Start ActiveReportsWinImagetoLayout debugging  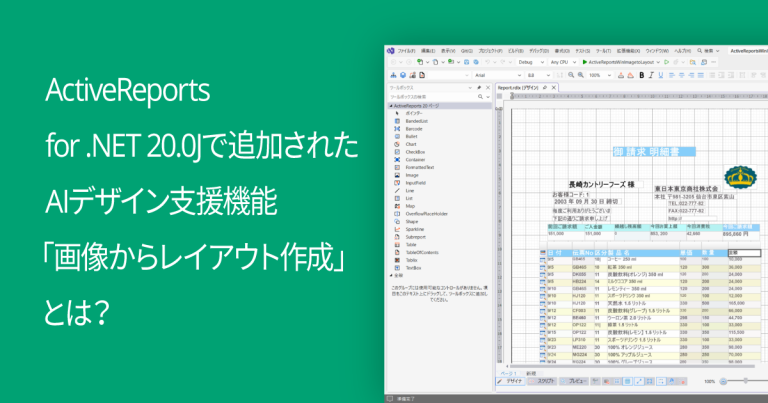(618, 62)
